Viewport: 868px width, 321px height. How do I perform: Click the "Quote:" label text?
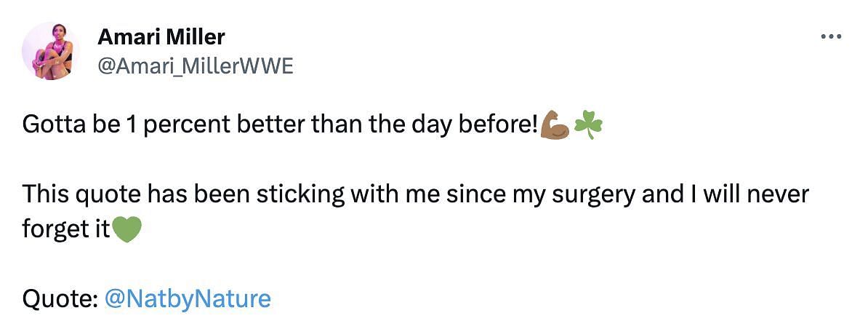click(x=60, y=298)
